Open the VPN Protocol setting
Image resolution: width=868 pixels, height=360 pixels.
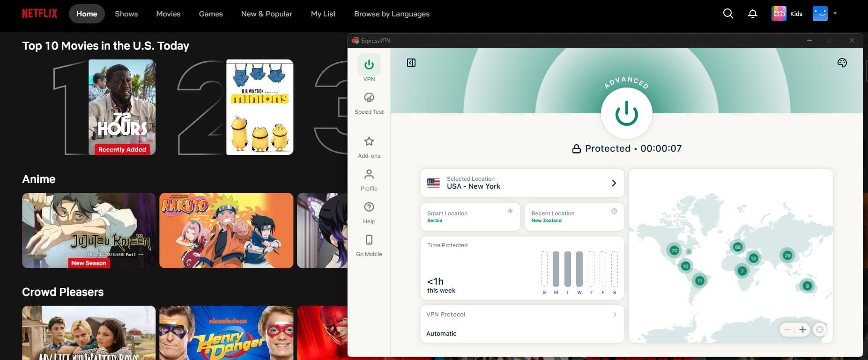(522, 324)
